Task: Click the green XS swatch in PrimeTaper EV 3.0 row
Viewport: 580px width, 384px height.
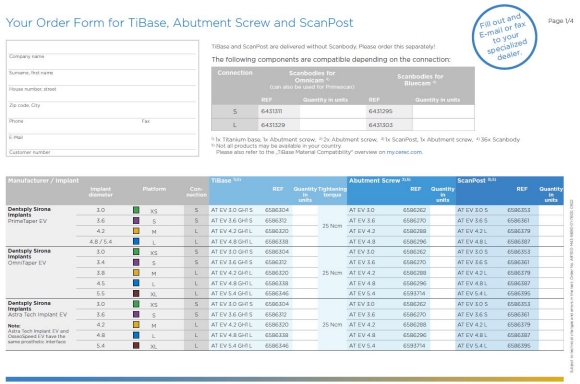Action: pos(136,210)
